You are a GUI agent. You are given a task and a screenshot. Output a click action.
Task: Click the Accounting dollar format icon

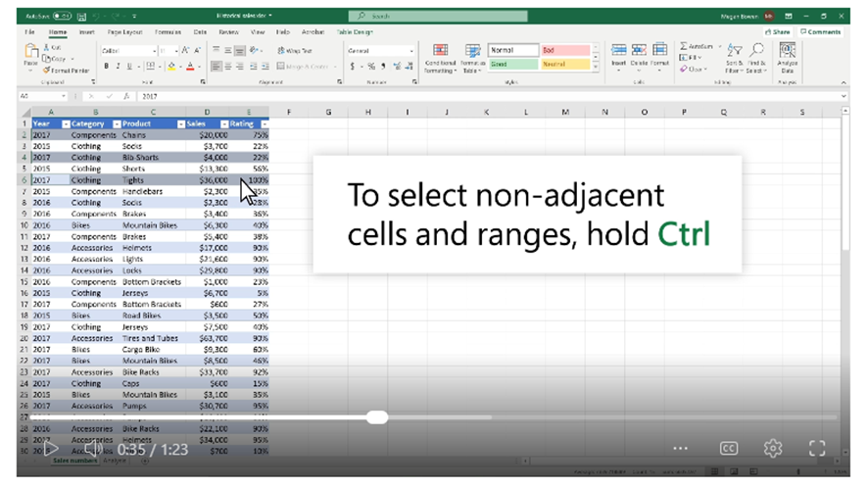tap(352, 67)
